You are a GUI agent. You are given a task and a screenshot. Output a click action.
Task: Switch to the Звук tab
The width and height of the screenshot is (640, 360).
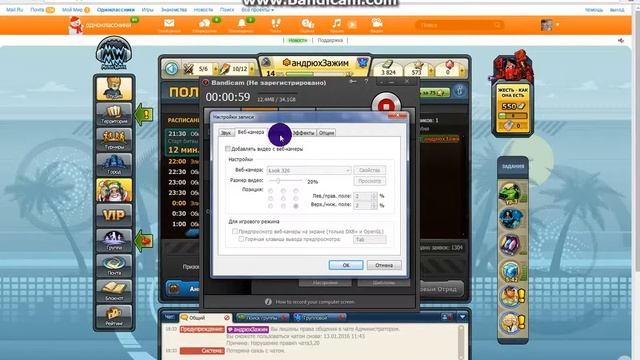(226, 133)
